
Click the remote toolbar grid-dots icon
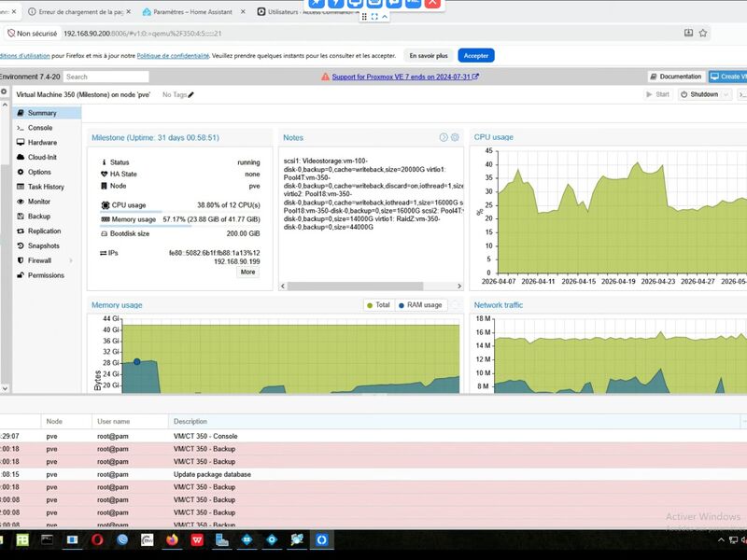click(364, 17)
